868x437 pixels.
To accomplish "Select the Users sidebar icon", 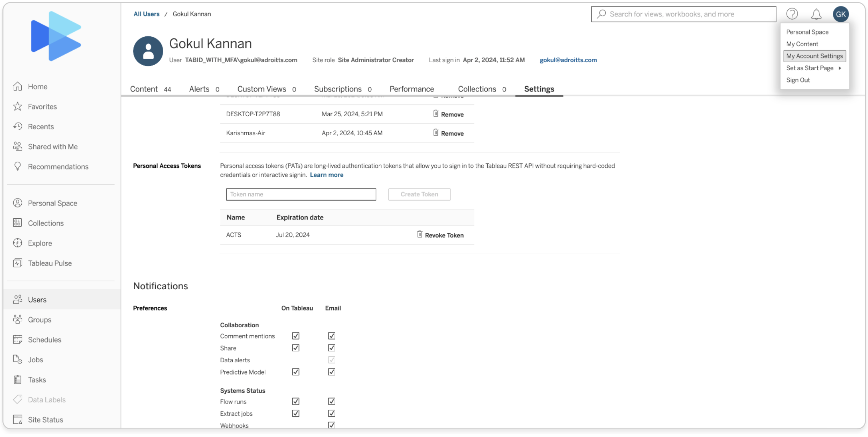I will [17, 299].
